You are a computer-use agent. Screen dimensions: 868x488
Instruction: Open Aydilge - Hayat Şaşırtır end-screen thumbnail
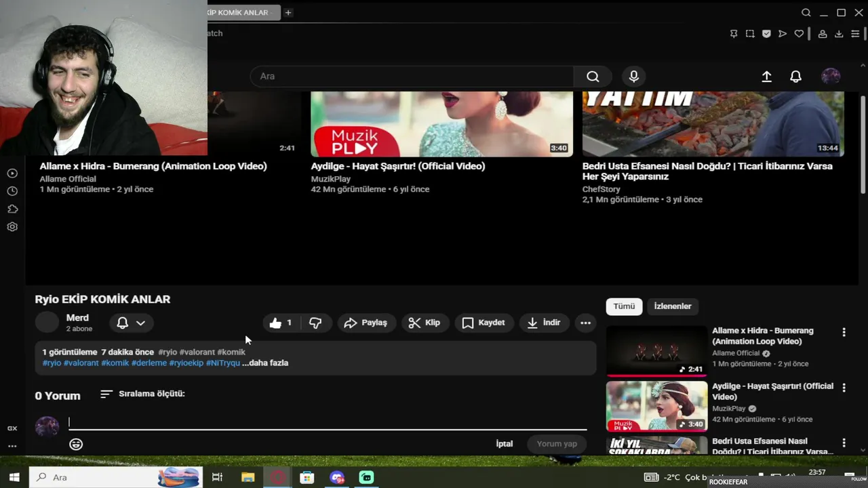(441, 124)
